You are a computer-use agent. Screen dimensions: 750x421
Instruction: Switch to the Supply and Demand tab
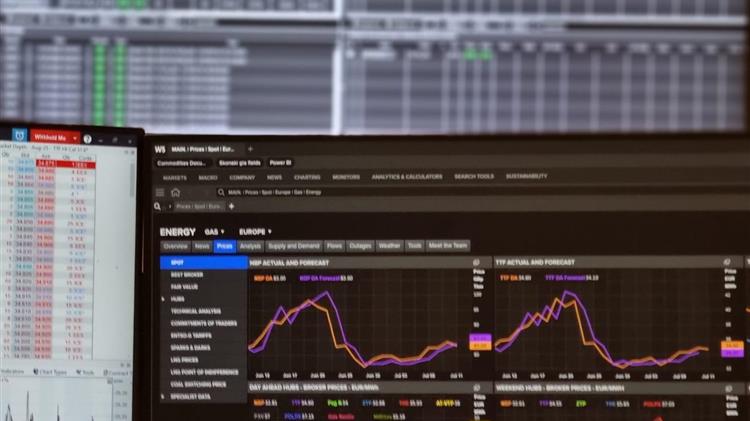(x=293, y=246)
